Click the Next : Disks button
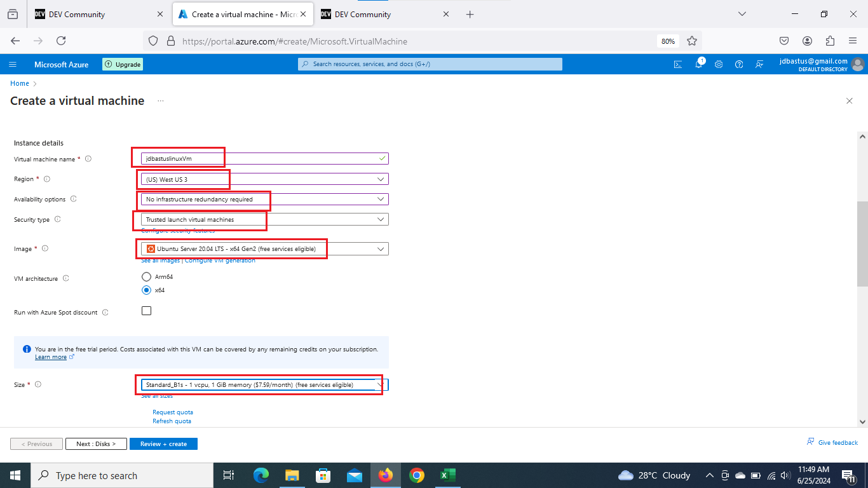Viewport: 868px width, 488px height. click(96, 444)
